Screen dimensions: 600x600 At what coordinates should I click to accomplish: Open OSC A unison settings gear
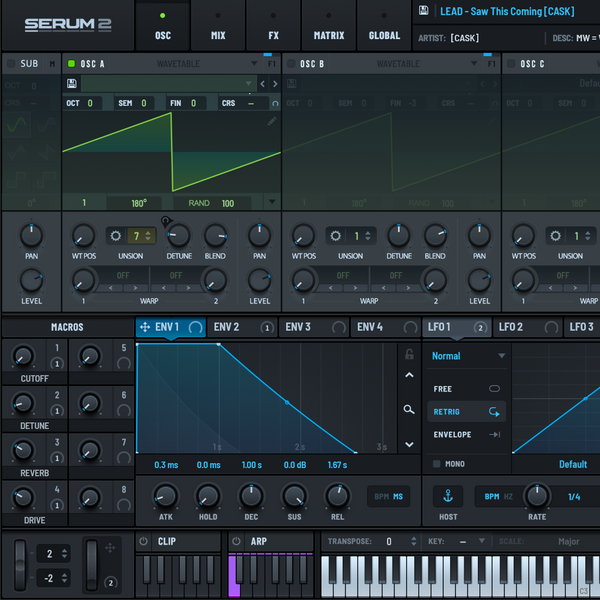pyautogui.click(x=116, y=235)
